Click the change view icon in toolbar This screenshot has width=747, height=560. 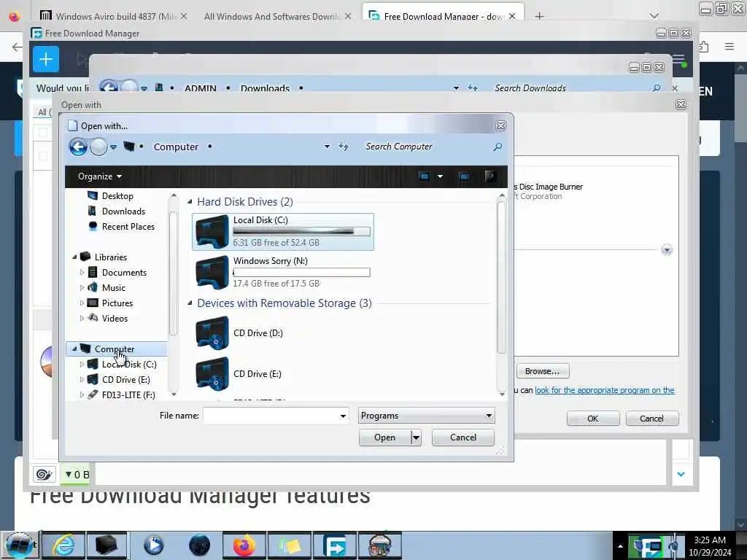(424, 176)
